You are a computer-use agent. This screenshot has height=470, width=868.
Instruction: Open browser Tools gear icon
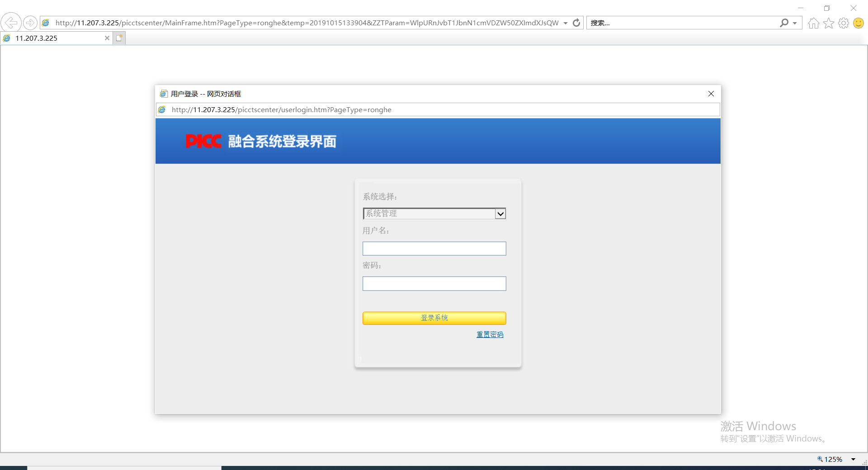tap(844, 23)
